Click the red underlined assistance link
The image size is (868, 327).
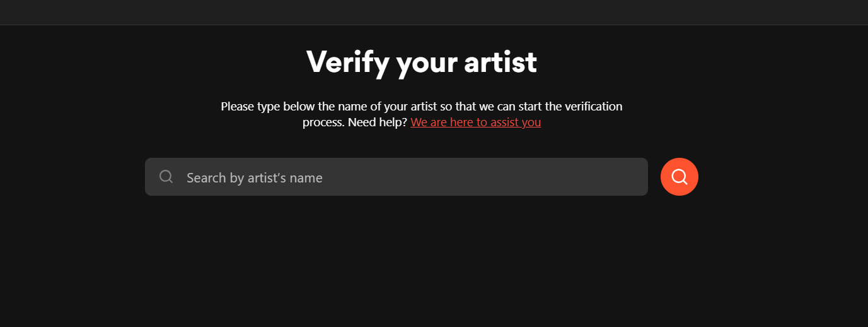coord(475,122)
